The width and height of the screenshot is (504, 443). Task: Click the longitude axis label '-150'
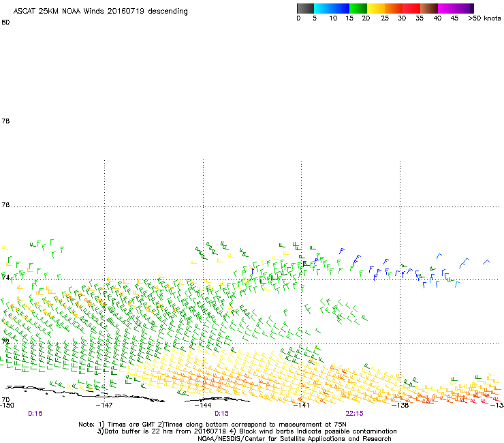tap(7, 406)
